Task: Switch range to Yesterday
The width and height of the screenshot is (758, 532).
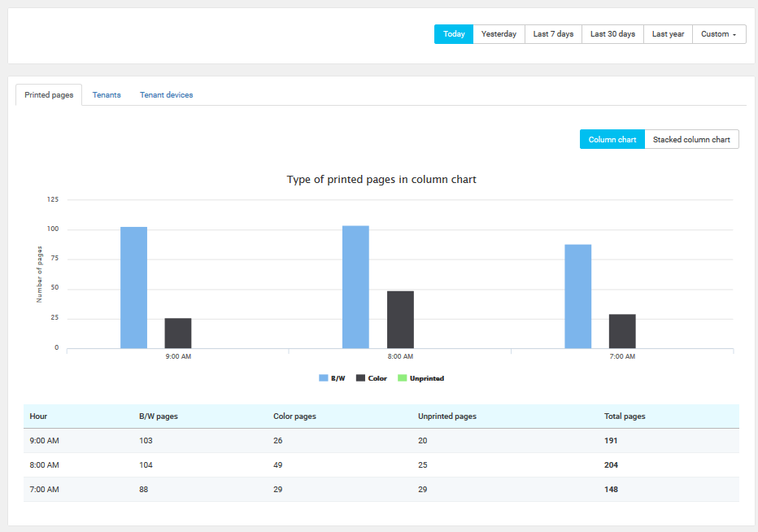Action: [499, 34]
